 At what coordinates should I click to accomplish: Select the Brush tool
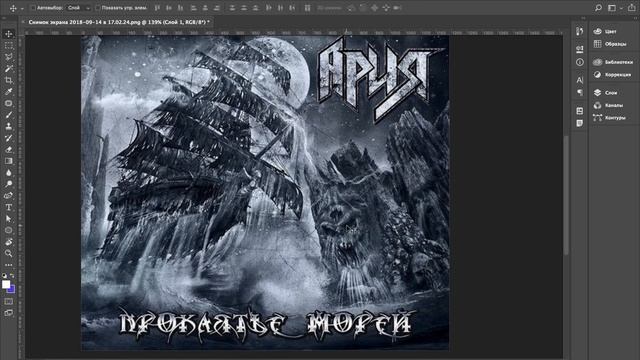pos(9,115)
